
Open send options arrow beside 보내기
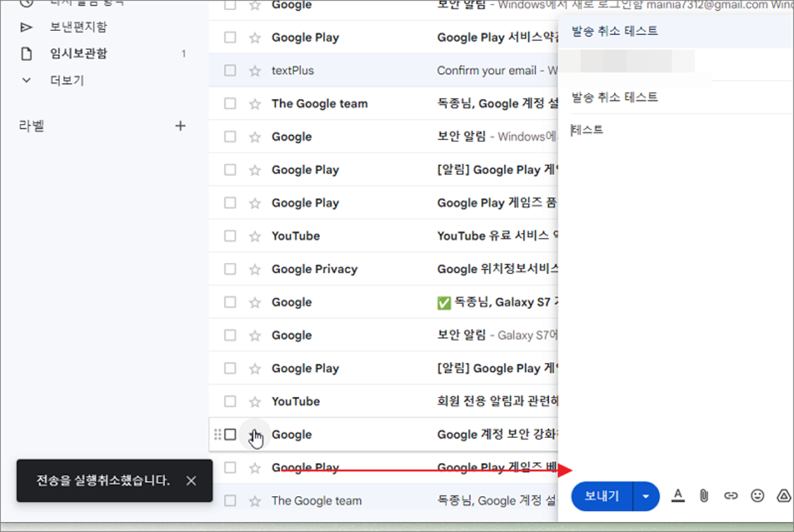coord(647,496)
